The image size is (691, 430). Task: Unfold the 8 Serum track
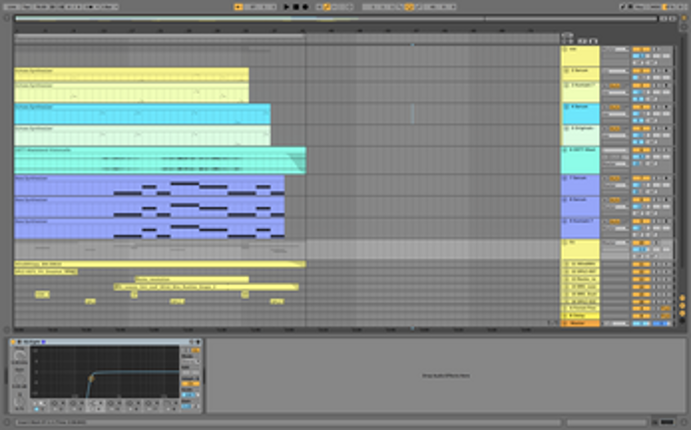pyautogui.click(x=566, y=200)
